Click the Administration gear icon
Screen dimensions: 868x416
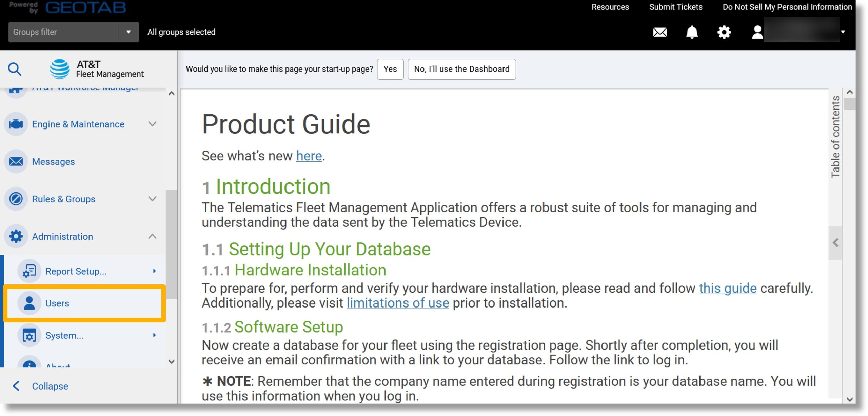click(16, 236)
